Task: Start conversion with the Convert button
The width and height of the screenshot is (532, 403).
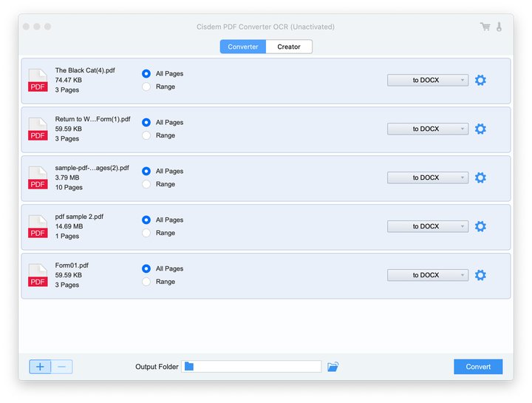Action: point(478,367)
